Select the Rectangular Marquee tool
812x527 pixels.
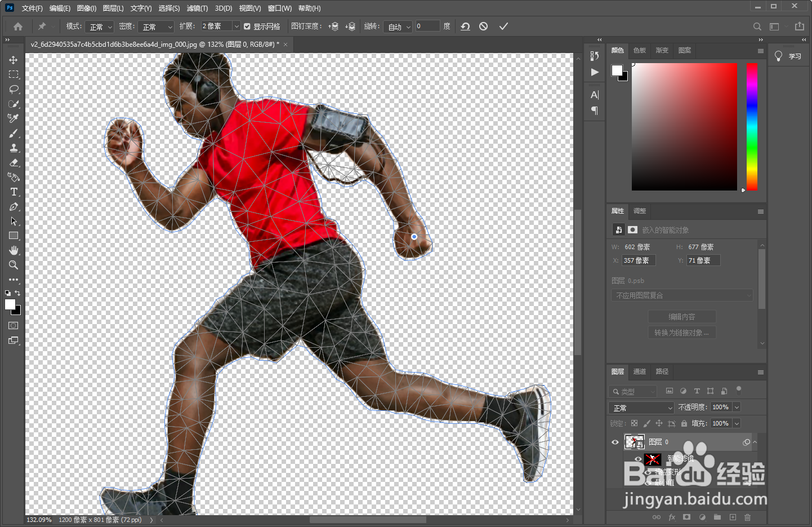pyautogui.click(x=14, y=74)
